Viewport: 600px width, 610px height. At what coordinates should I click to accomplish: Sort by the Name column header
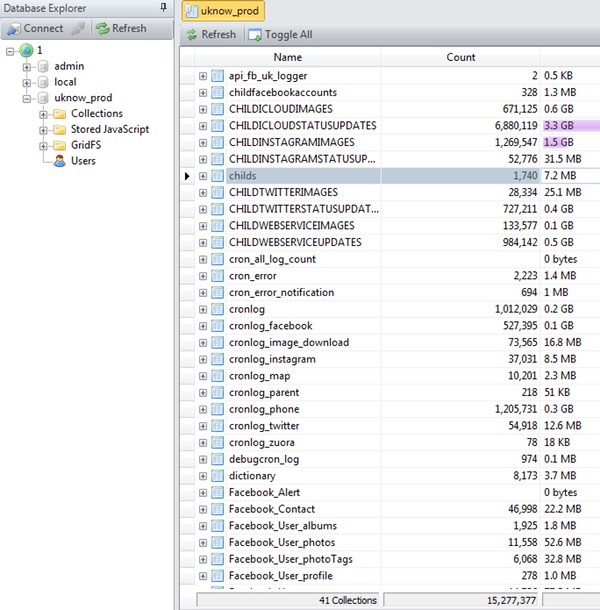click(x=288, y=57)
